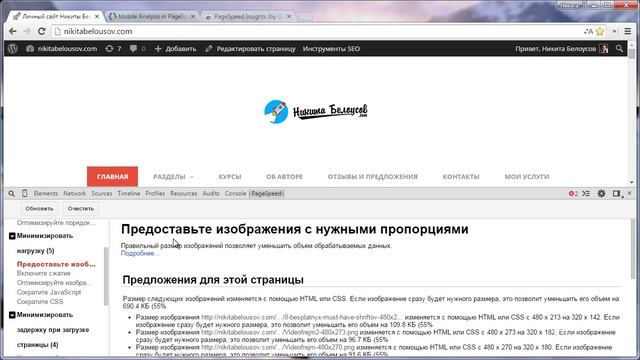Click nikitabelousov.com site name in admin bar
The image size is (640, 360).
pos(62,49)
